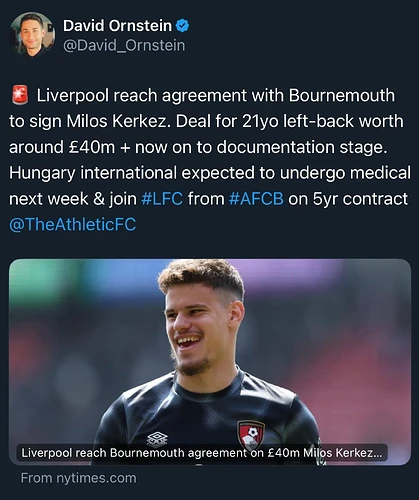The height and width of the screenshot is (500, 419).
Task: Click the word Bournemouth in first line
Action: pyautogui.click(x=342, y=95)
